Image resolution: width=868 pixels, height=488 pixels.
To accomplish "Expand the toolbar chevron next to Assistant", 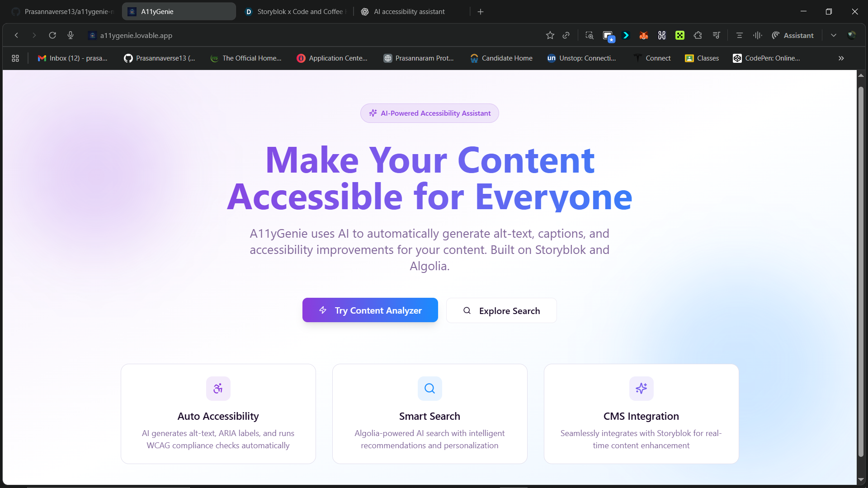I will tap(833, 35).
